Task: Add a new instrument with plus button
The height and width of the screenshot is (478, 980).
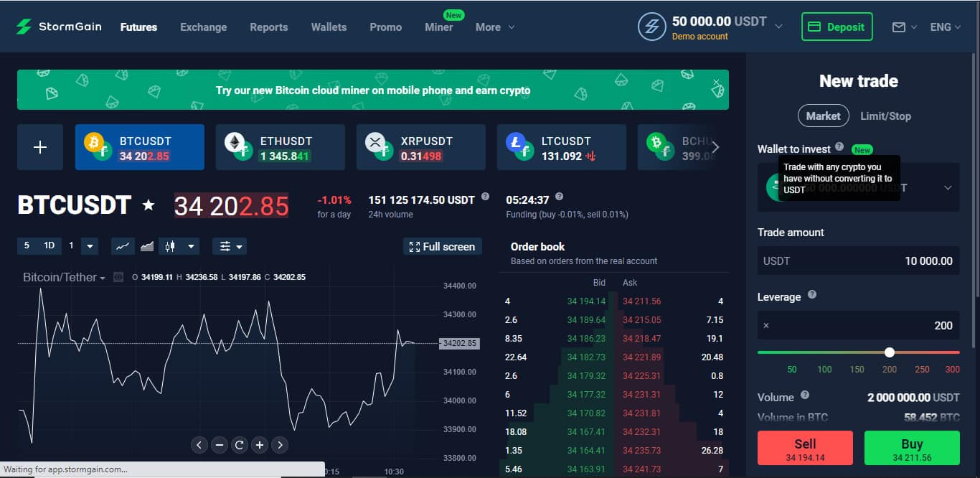Action: (40, 147)
